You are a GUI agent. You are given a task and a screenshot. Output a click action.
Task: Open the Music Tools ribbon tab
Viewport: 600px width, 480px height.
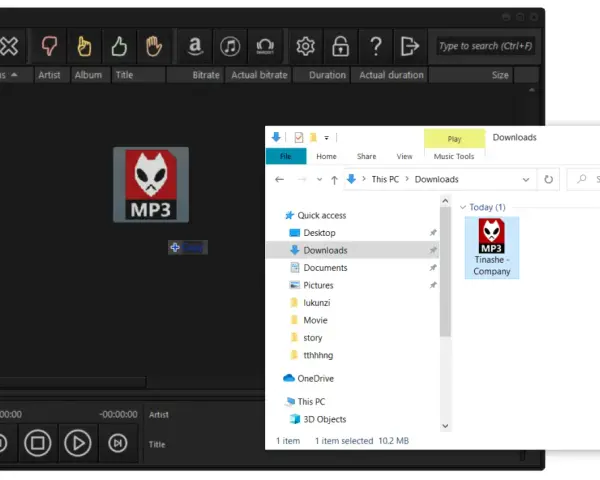454,156
